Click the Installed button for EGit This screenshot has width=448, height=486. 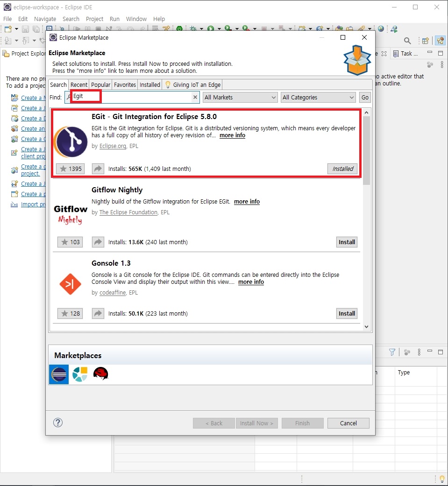click(x=342, y=169)
